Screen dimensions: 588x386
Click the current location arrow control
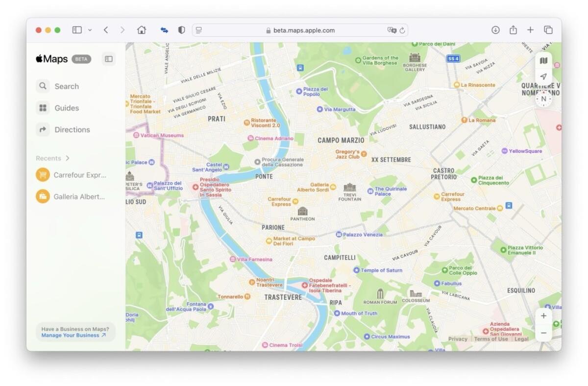point(543,76)
